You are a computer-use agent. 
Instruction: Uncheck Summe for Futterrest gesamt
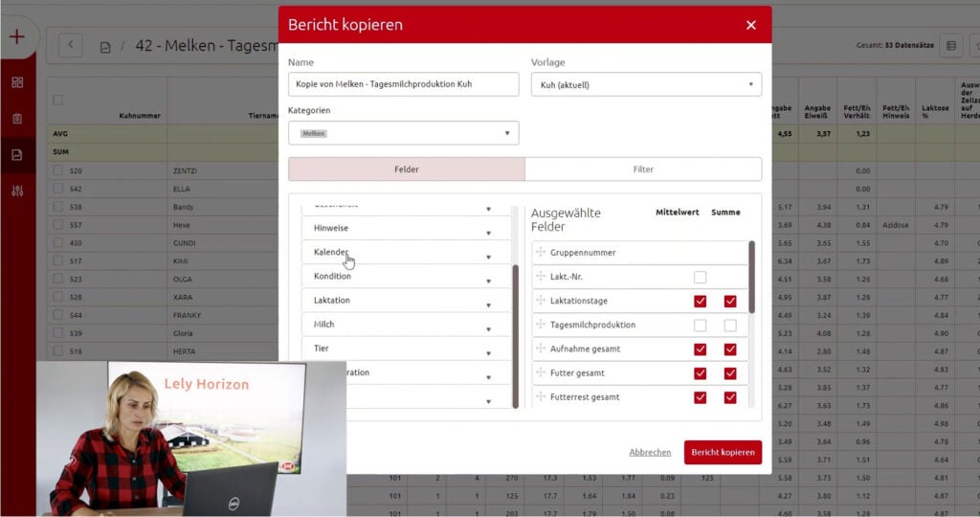[730, 397]
